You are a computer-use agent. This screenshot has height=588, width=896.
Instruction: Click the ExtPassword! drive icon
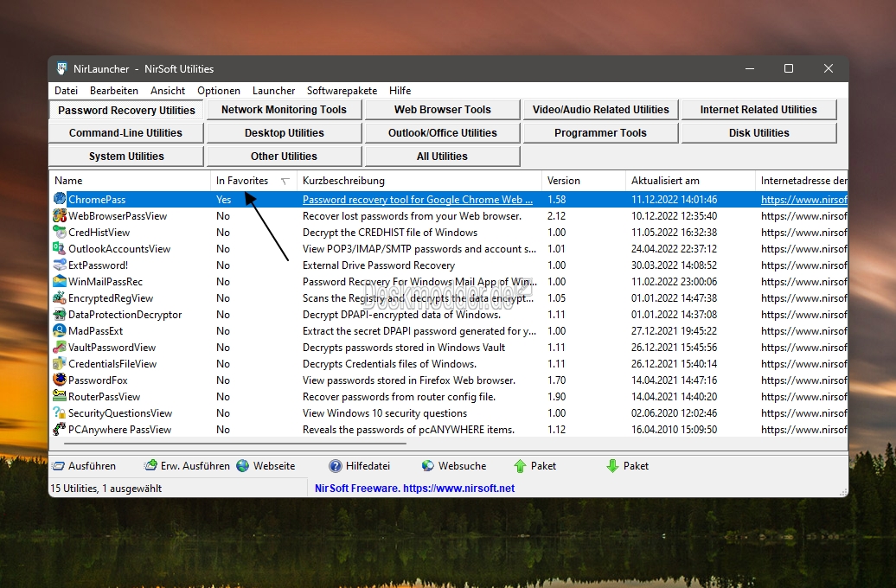pos(60,265)
